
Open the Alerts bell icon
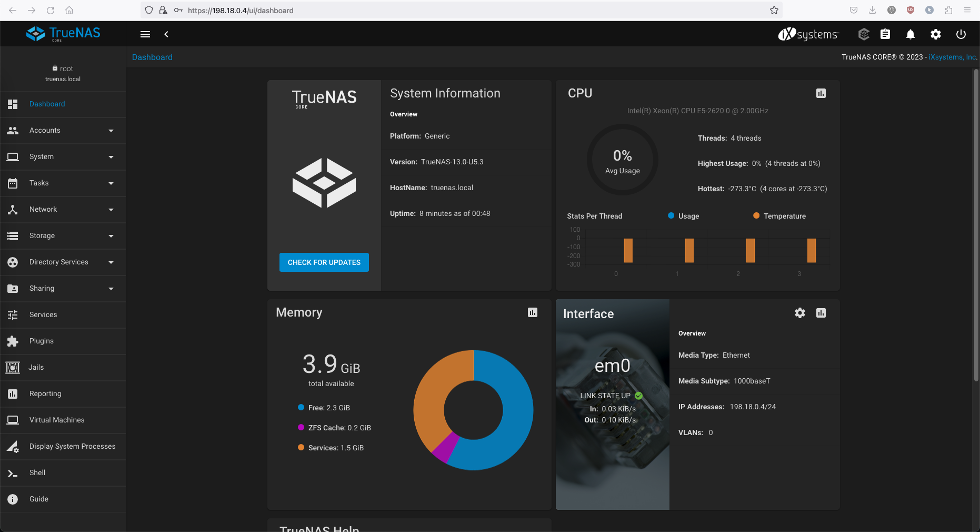point(910,34)
